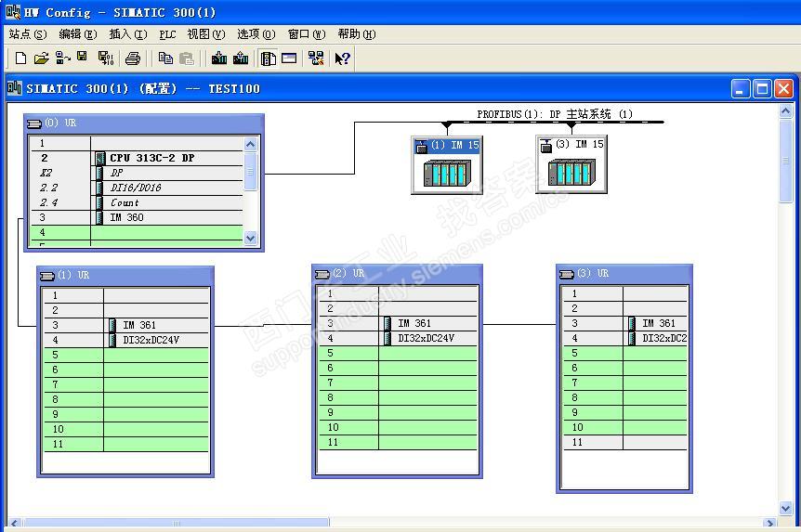
Task: Click the Copy toolbar icon
Action: pos(165,58)
